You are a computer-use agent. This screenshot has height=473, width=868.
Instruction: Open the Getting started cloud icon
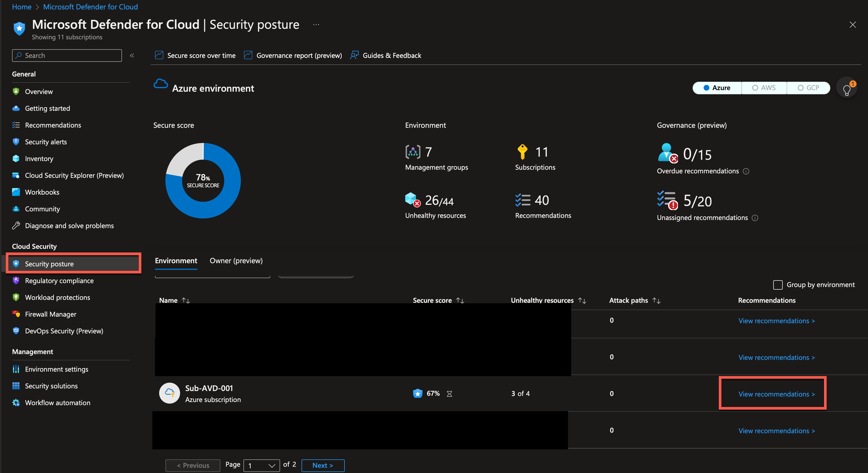click(16, 108)
